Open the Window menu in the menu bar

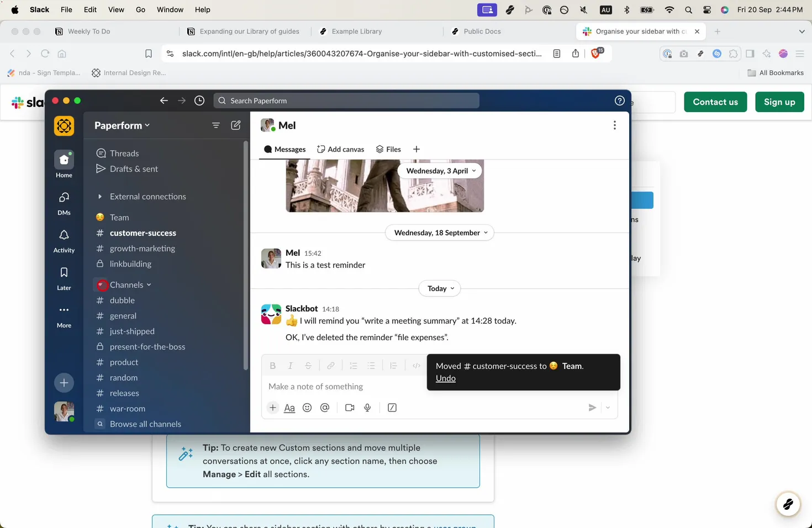click(x=170, y=9)
